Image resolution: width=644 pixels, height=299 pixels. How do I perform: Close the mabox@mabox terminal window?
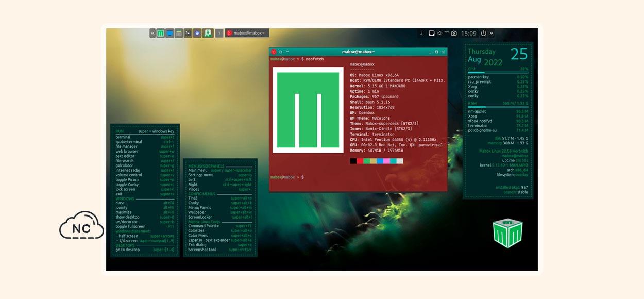(x=443, y=52)
